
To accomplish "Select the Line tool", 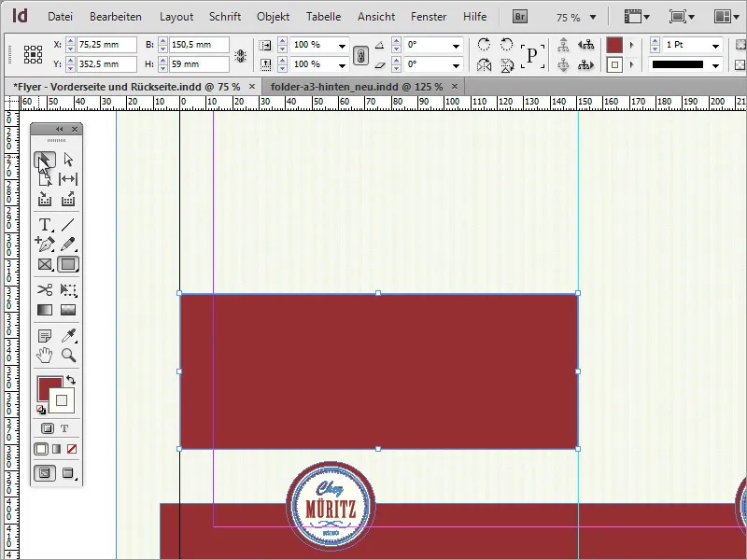I will click(68, 224).
